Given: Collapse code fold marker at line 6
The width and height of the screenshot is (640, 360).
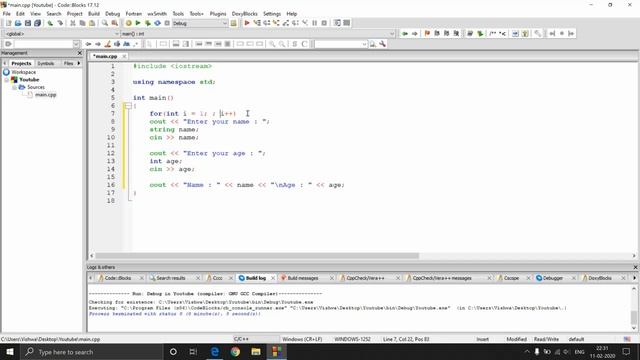Looking at the screenshot, I should [x=128, y=106].
